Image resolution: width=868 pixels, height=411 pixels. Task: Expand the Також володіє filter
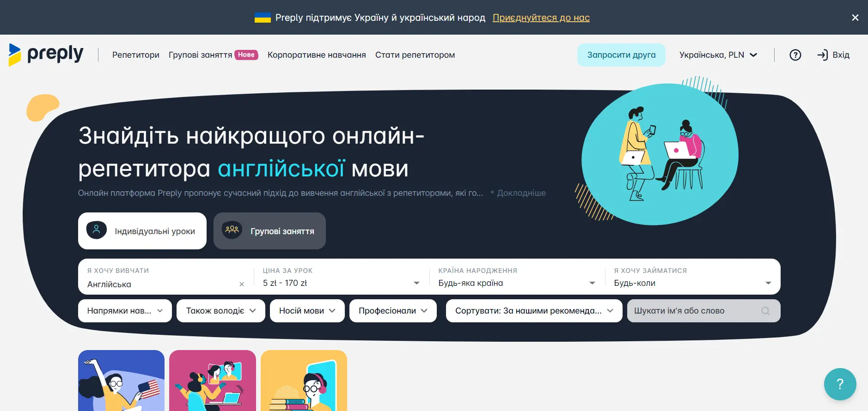click(x=221, y=311)
